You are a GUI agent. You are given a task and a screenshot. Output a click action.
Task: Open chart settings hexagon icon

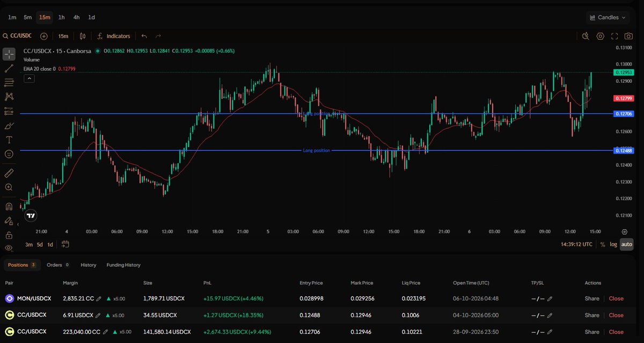(600, 36)
